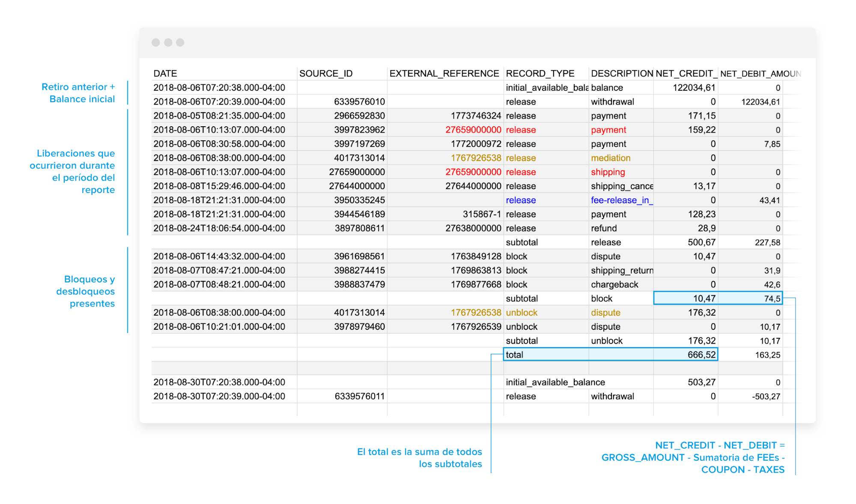This screenshot has height=504, width=856.
Task: Select debit value 7,85 cell
Action: click(750, 144)
